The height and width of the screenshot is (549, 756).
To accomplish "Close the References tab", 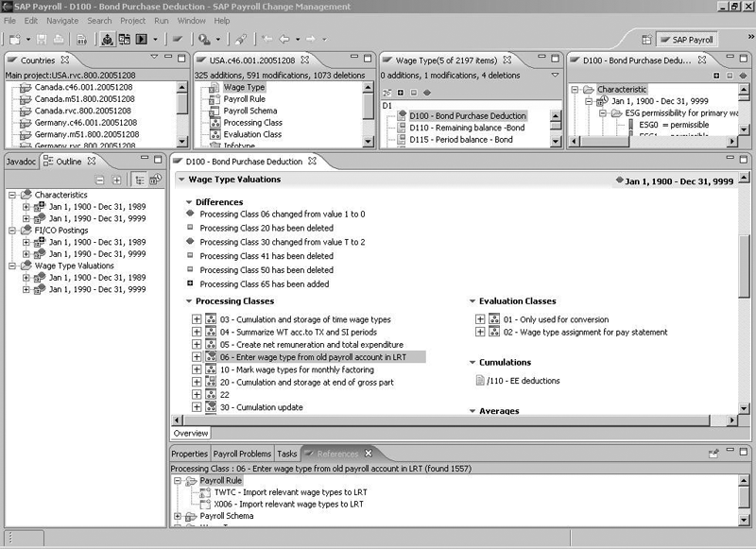I will coord(369,454).
